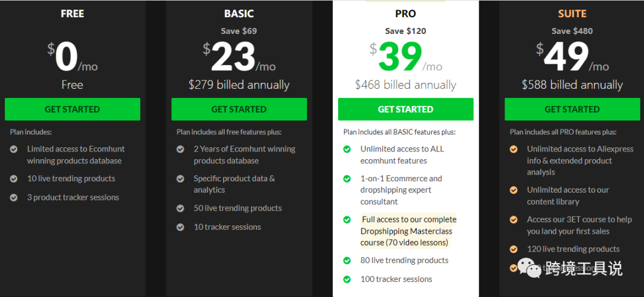Click orange check next to Unlimited content library access

(513, 190)
